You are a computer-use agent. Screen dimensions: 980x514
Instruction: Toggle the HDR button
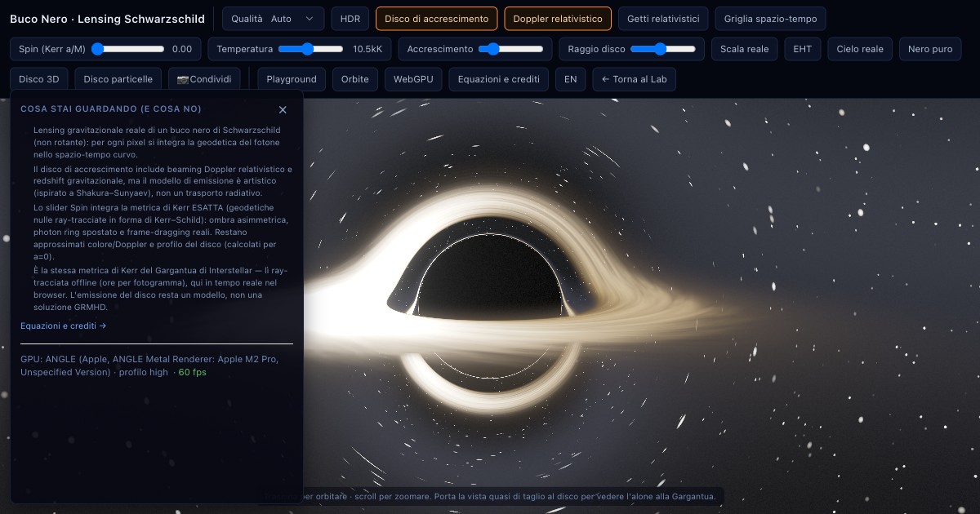coord(350,18)
